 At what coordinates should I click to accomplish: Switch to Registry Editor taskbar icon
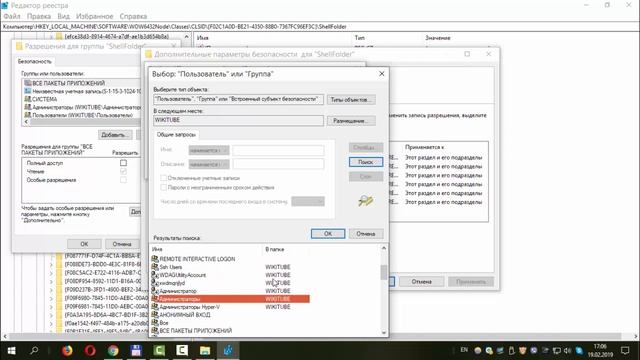point(228,350)
